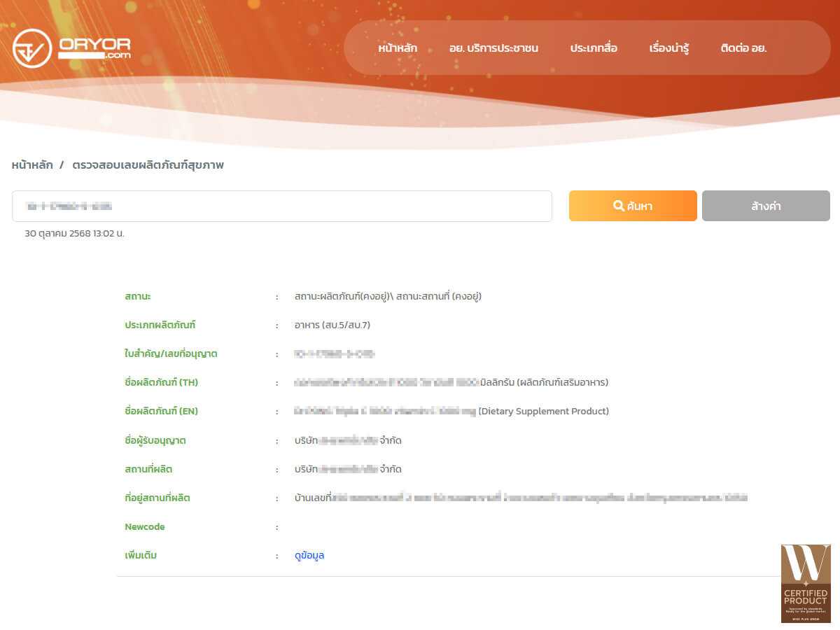Open the อย. บริการประชาชน menu

pos(493,48)
